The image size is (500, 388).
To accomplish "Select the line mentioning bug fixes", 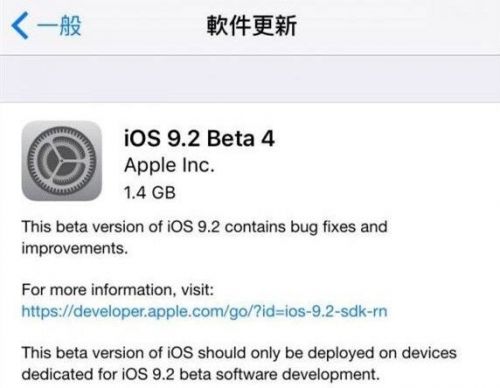I will 204,227.
